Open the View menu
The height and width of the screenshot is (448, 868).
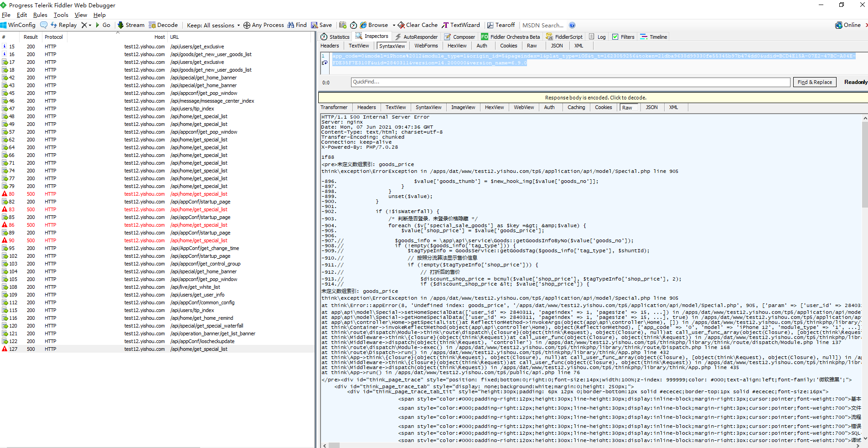pyautogui.click(x=81, y=15)
